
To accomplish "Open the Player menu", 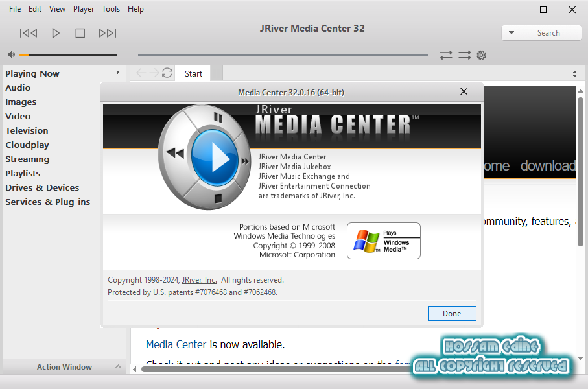I will click(84, 9).
